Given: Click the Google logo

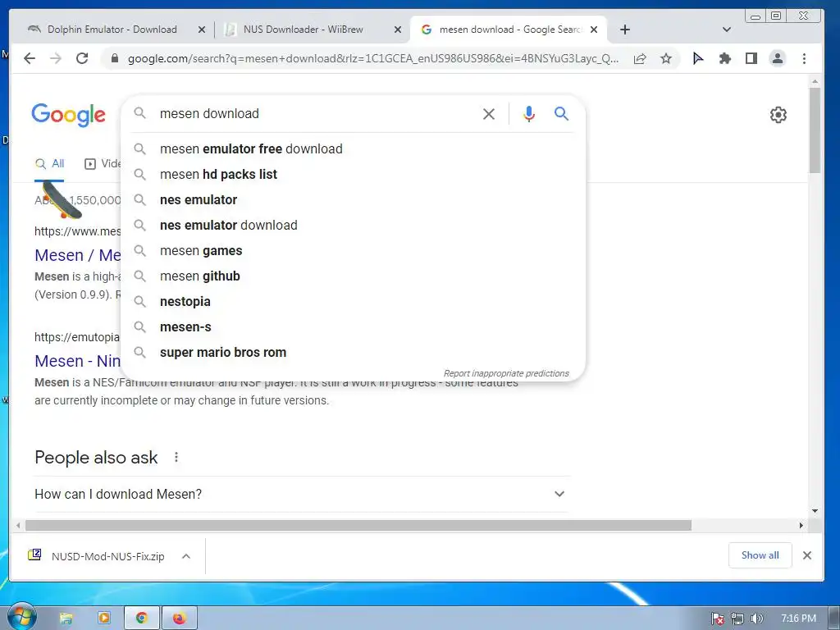Looking at the screenshot, I should pos(69,115).
